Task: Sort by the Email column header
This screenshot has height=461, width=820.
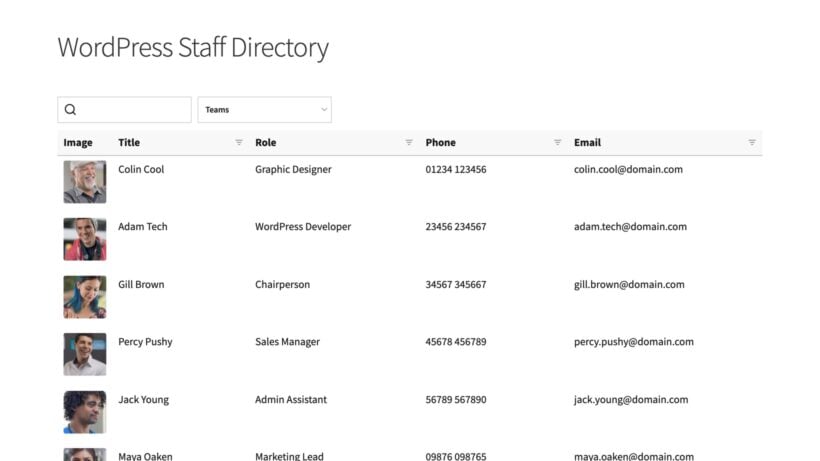Action: click(587, 142)
